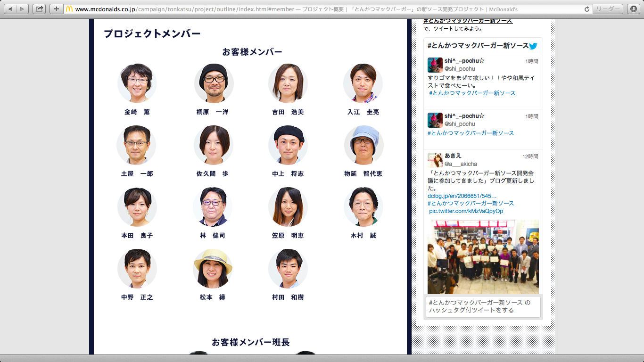Click the 12時間 timestamp on あきえ's tweet
The width and height of the screenshot is (644, 362).
pos(530,156)
